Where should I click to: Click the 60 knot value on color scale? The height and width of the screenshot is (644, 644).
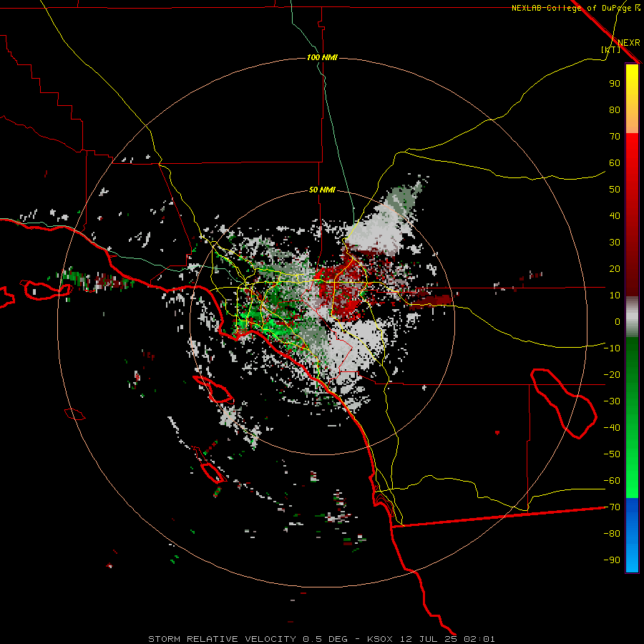(x=615, y=162)
